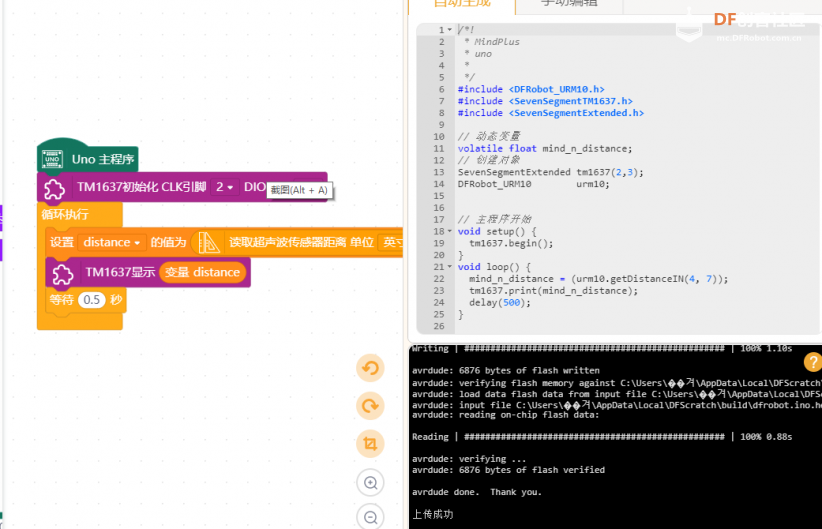Collapse code fold arrow at line 1

[450, 30]
